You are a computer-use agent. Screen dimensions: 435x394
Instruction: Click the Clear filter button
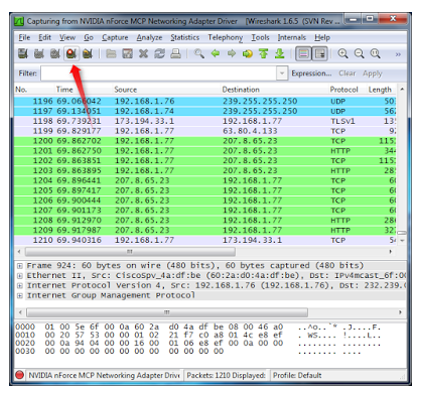(x=347, y=73)
